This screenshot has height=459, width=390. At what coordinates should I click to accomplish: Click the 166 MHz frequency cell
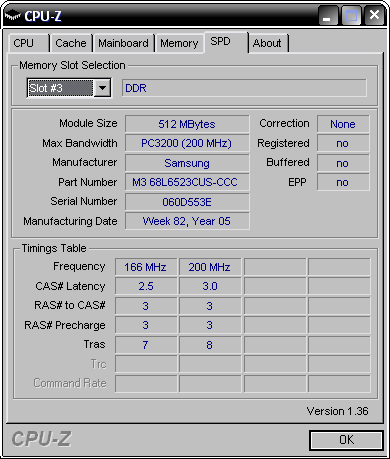(146, 267)
